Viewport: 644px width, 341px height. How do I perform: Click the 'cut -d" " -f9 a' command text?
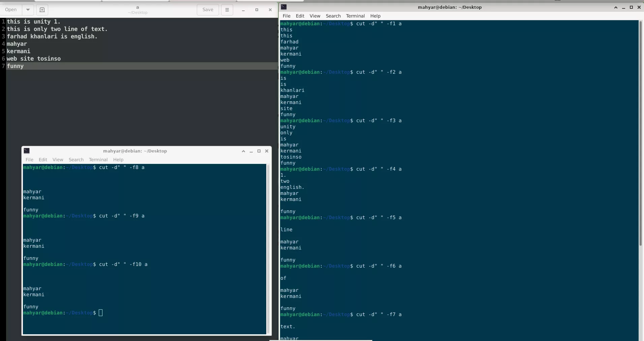(x=122, y=216)
